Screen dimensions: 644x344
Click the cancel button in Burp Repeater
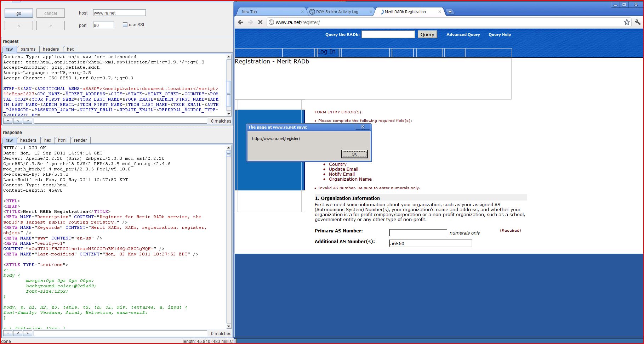[x=51, y=13]
